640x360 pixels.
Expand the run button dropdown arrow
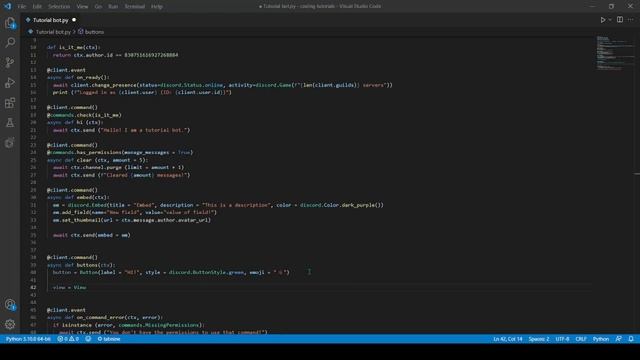[610, 20]
